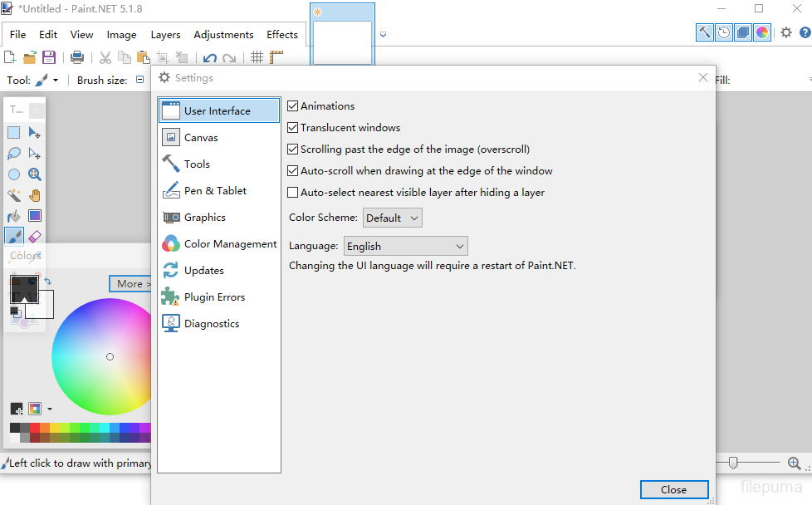This screenshot has height=505, width=812.
Task: Click the Open file folder icon
Action: (30, 57)
